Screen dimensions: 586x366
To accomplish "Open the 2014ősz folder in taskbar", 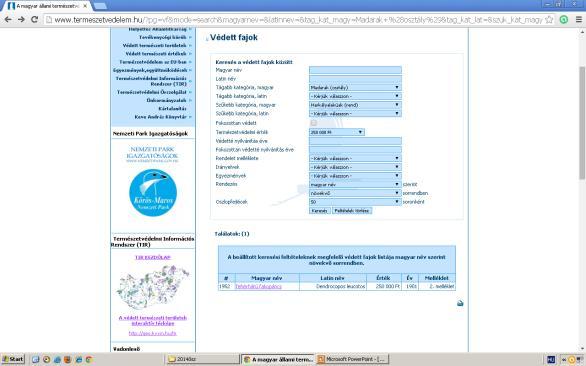I will [202, 359].
